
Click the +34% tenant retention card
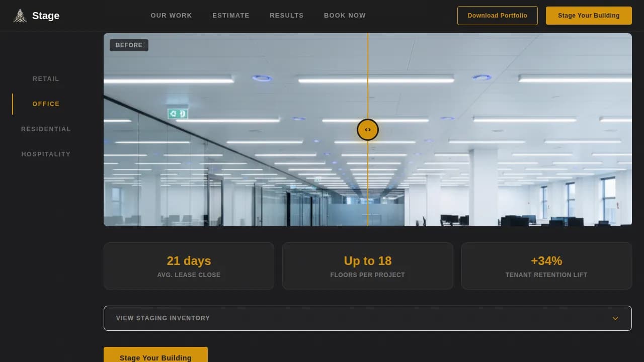(546, 266)
